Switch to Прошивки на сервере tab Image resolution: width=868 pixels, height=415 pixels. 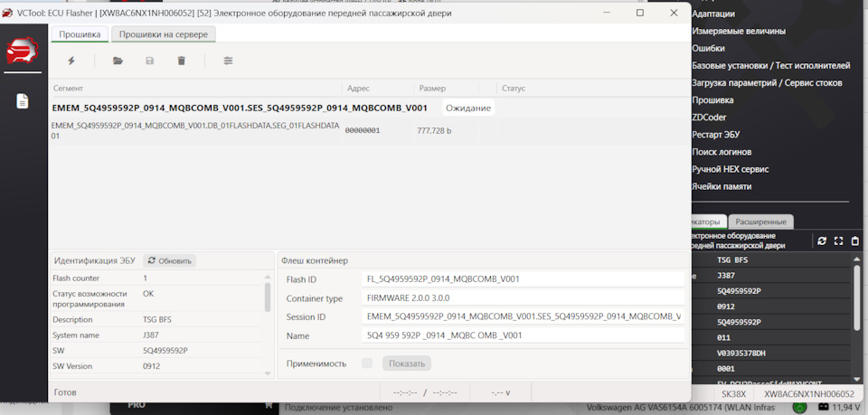coord(164,34)
